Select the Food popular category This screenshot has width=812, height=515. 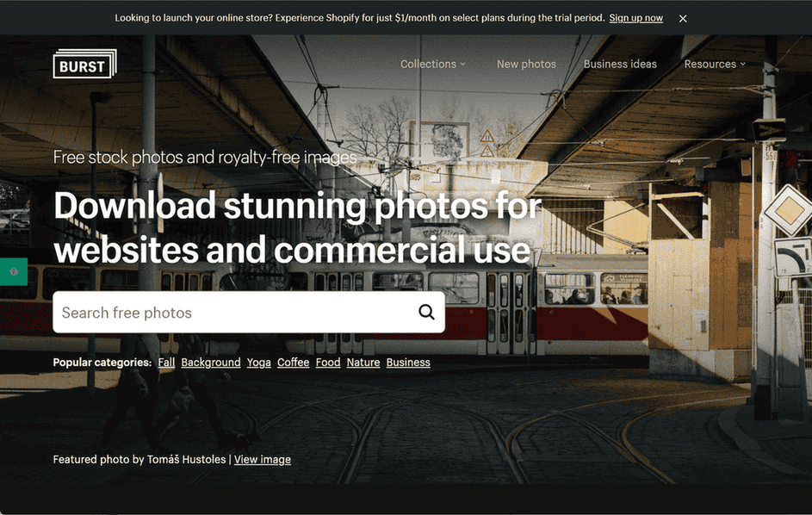click(328, 363)
